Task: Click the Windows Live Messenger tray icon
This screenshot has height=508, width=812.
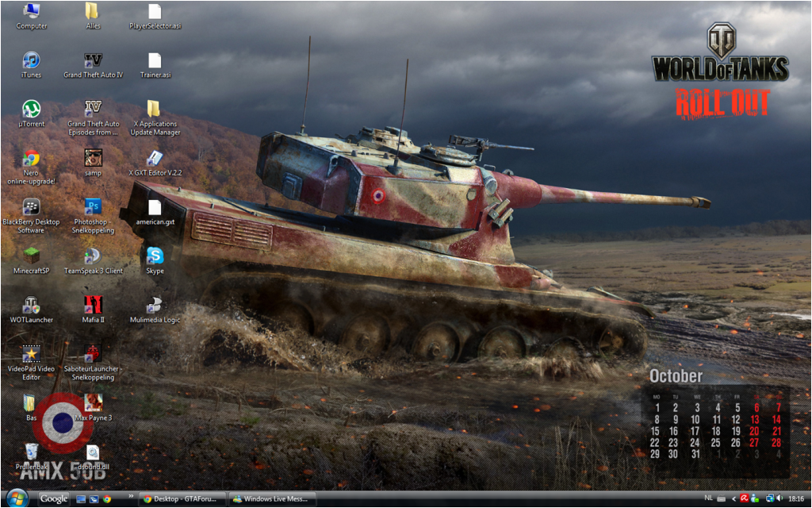Action: 755,498
